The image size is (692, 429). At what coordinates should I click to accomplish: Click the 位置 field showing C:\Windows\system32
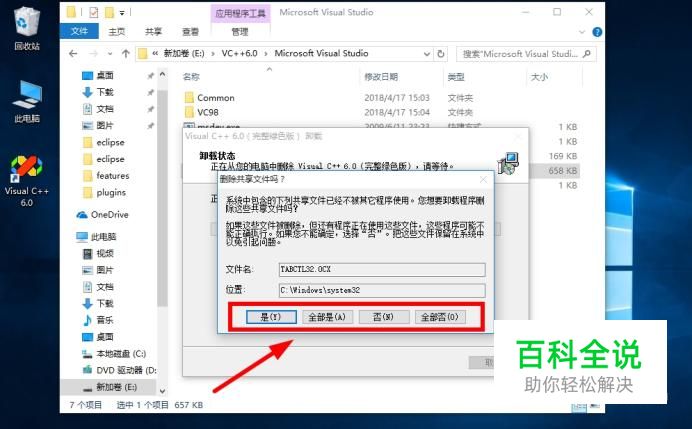coord(382,290)
